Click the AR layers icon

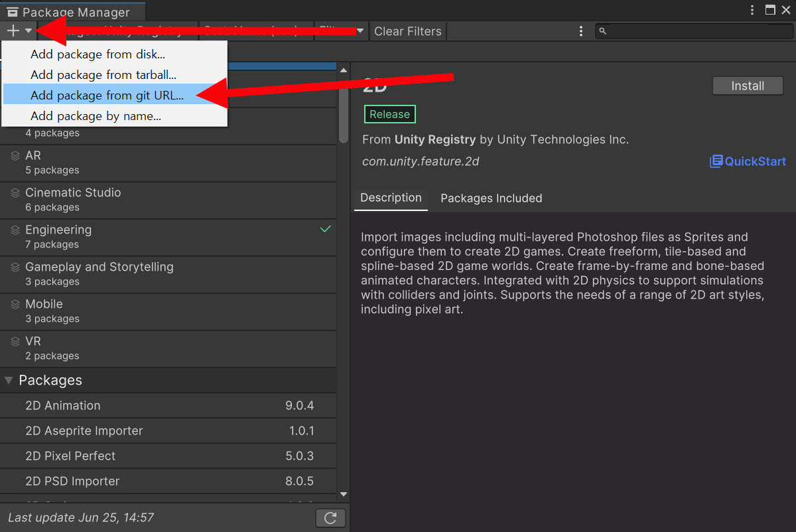15,156
